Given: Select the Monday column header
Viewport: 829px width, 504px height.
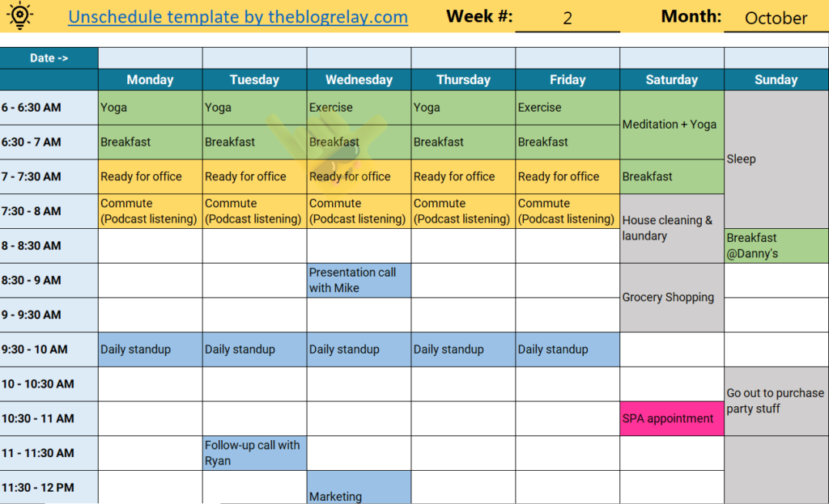Looking at the screenshot, I should pyautogui.click(x=150, y=80).
